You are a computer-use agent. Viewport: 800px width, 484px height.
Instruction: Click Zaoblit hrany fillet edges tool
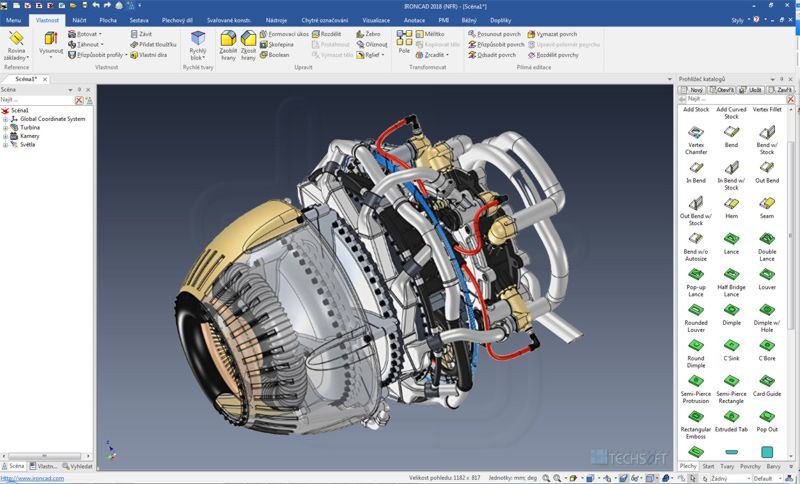(228, 45)
